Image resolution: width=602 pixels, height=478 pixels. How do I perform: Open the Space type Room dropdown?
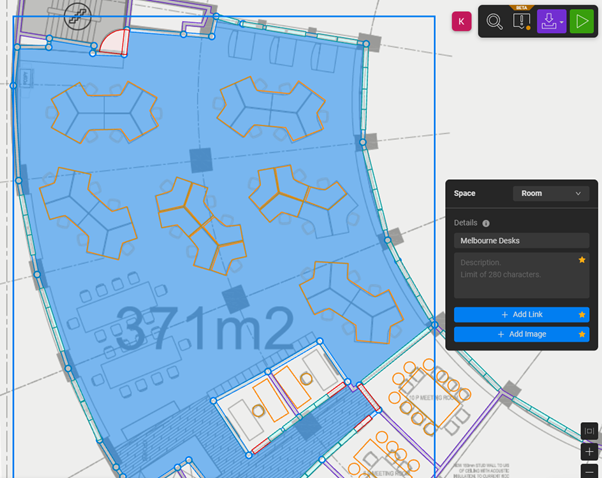click(x=551, y=194)
